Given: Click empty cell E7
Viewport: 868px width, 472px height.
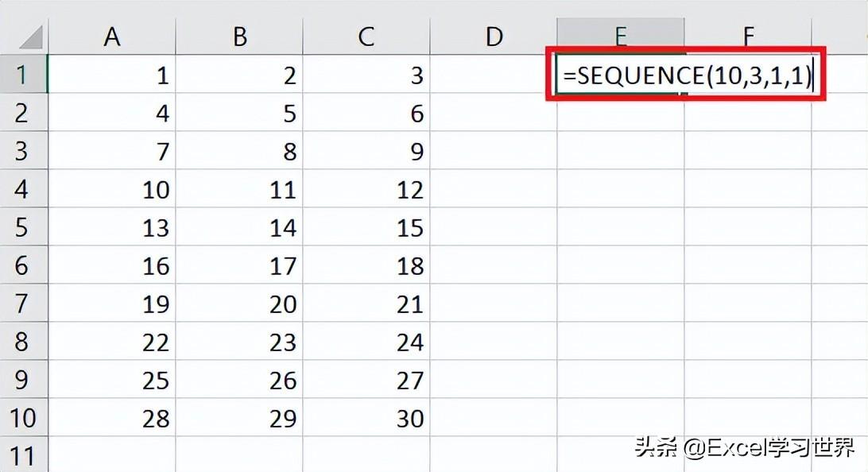Looking at the screenshot, I should point(621,304).
